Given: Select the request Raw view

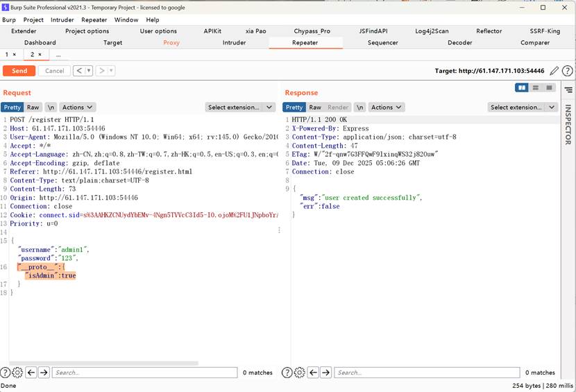Looking at the screenshot, I should tap(33, 108).
